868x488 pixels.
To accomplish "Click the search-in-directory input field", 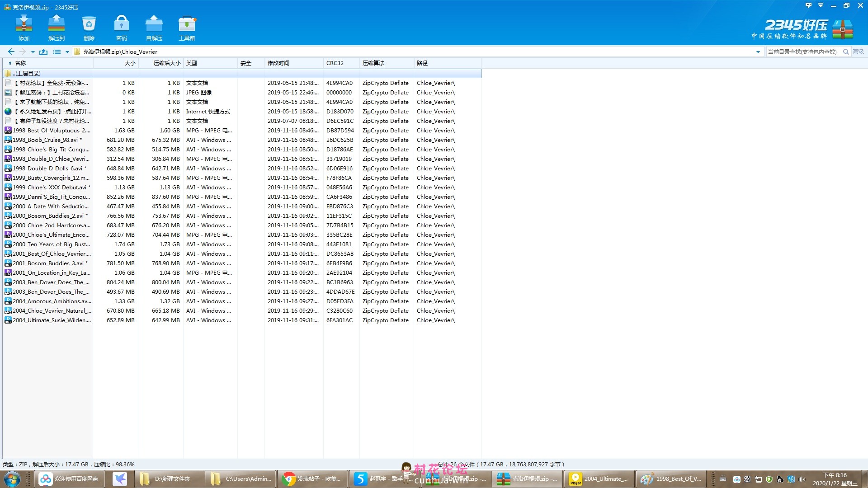I will [x=803, y=52].
